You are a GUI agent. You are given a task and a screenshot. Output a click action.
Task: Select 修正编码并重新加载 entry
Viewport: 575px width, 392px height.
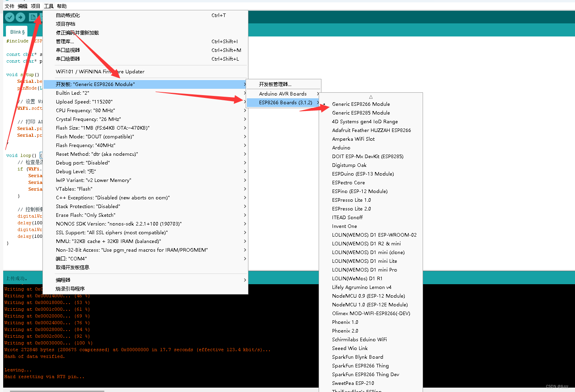145,33
